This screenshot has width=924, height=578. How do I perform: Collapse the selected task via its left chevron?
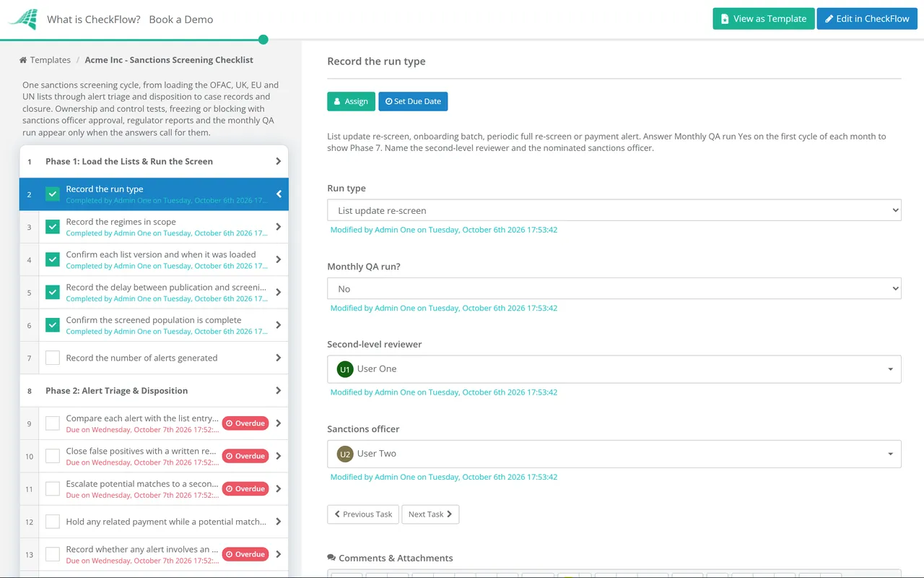(x=279, y=194)
